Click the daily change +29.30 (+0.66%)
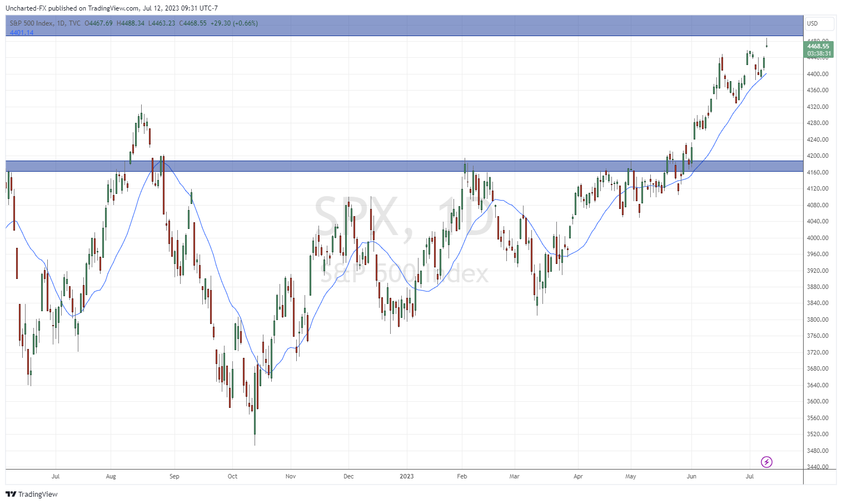 234,23
